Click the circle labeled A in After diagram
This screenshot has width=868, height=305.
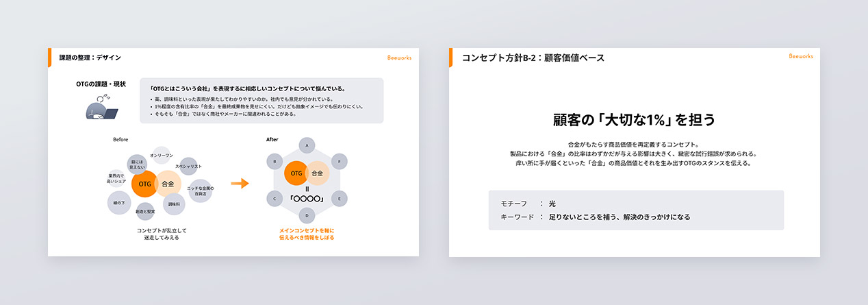tap(307, 146)
